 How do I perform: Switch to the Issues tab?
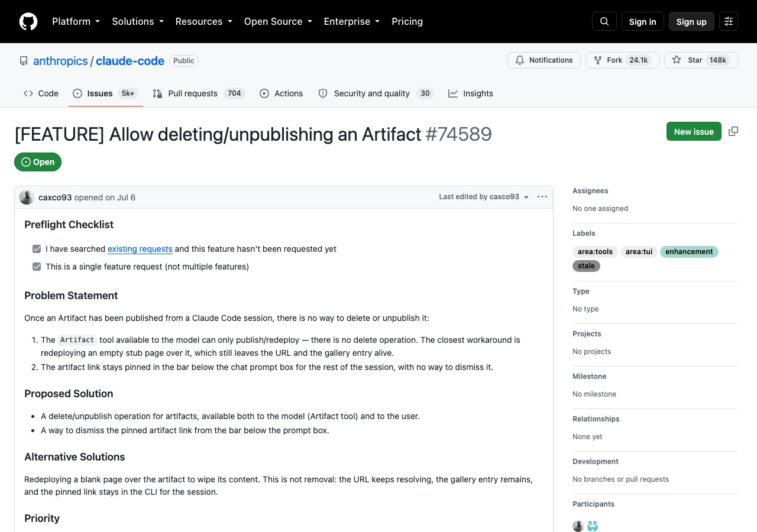click(105, 93)
